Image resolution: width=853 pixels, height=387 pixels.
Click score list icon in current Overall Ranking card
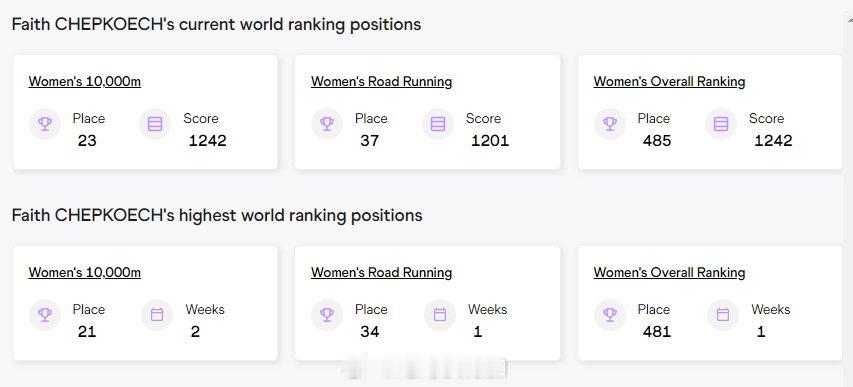(x=721, y=124)
